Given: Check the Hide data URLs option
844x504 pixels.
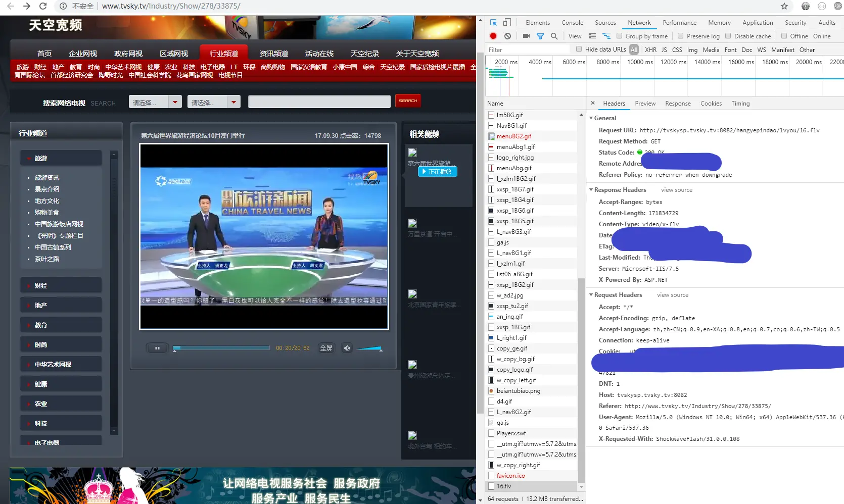Looking at the screenshot, I should pyautogui.click(x=579, y=49).
